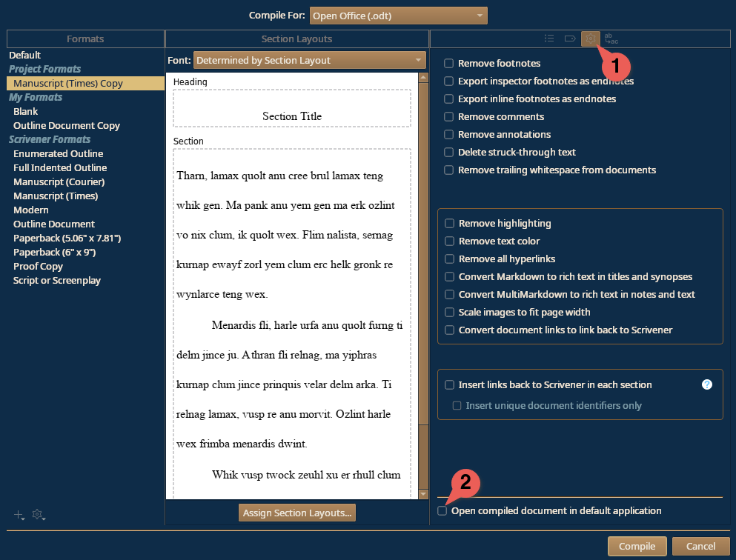Click the Formats column header
The image size is (736, 560).
tap(85, 39)
